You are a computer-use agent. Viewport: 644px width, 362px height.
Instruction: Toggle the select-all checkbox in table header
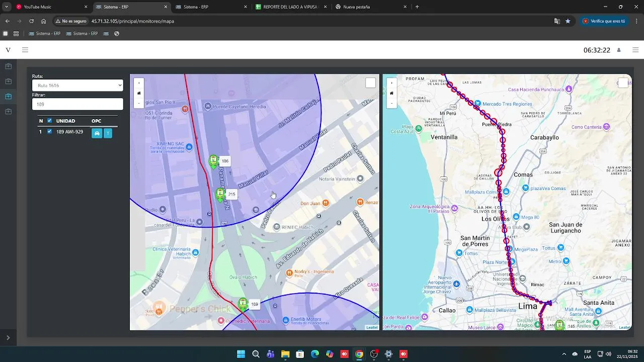pyautogui.click(x=49, y=121)
